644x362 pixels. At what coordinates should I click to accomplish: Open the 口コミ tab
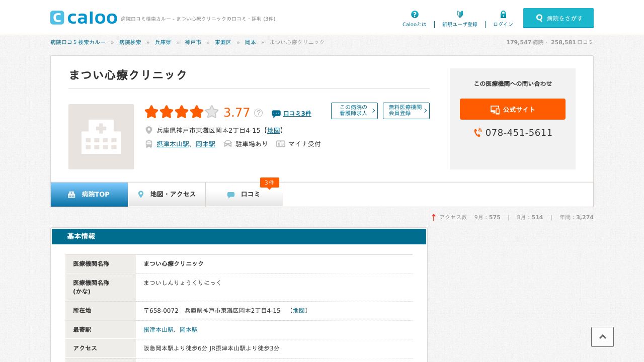point(245,194)
